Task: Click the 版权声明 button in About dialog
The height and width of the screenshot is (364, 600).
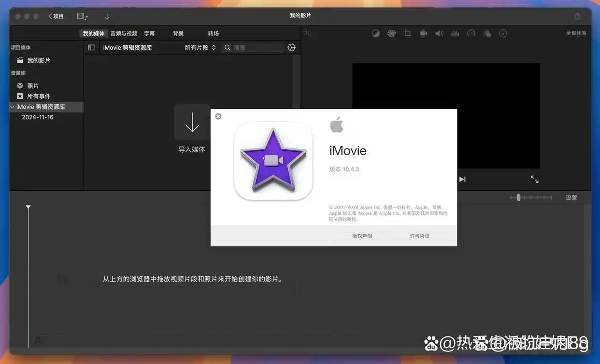Action: point(362,236)
